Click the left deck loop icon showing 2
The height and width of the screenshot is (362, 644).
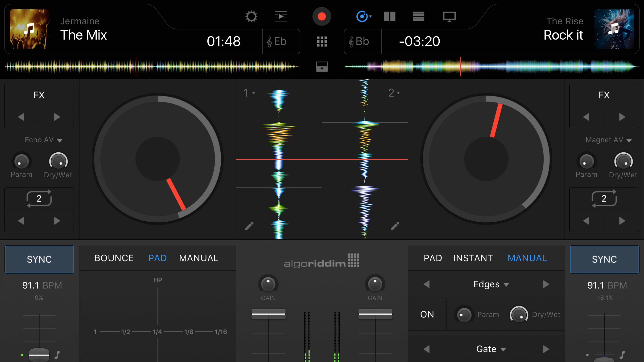click(x=39, y=199)
